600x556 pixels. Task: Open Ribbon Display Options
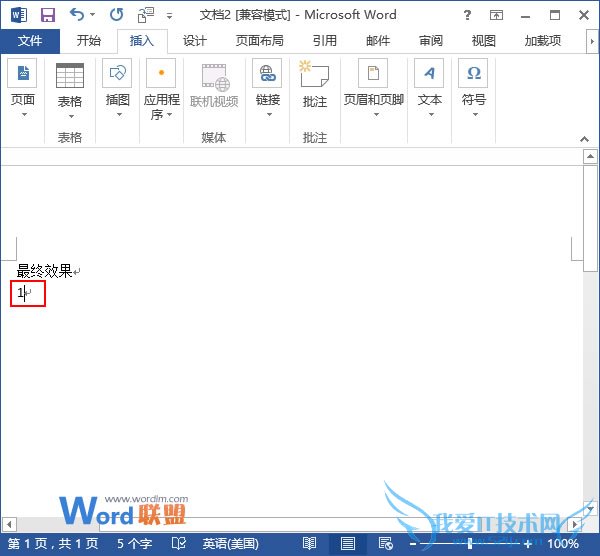pos(496,15)
